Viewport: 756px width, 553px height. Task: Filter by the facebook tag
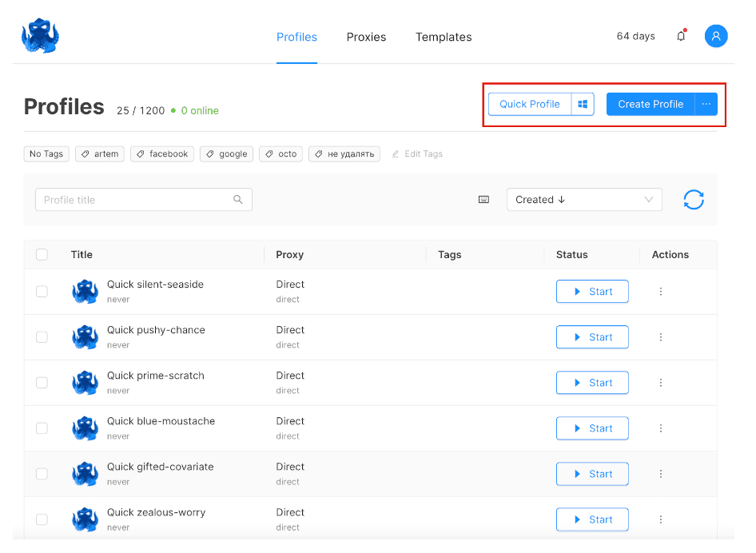pos(162,154)
